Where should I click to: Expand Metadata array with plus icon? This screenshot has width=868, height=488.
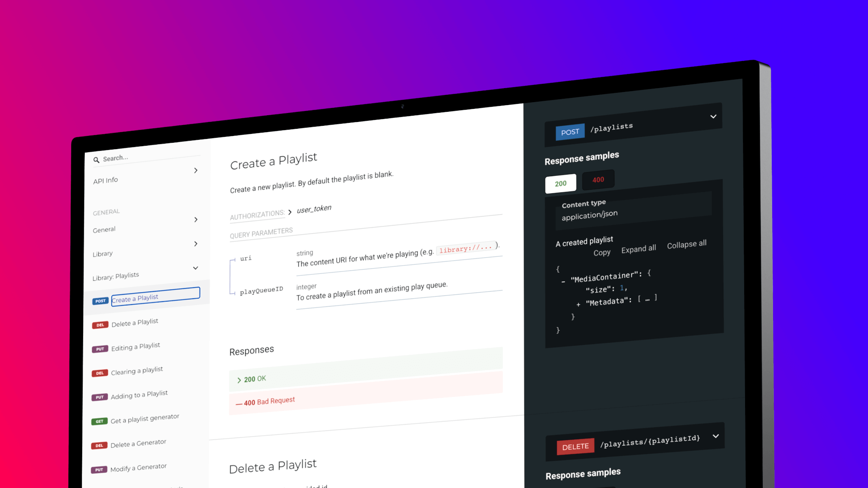[578, 304]
